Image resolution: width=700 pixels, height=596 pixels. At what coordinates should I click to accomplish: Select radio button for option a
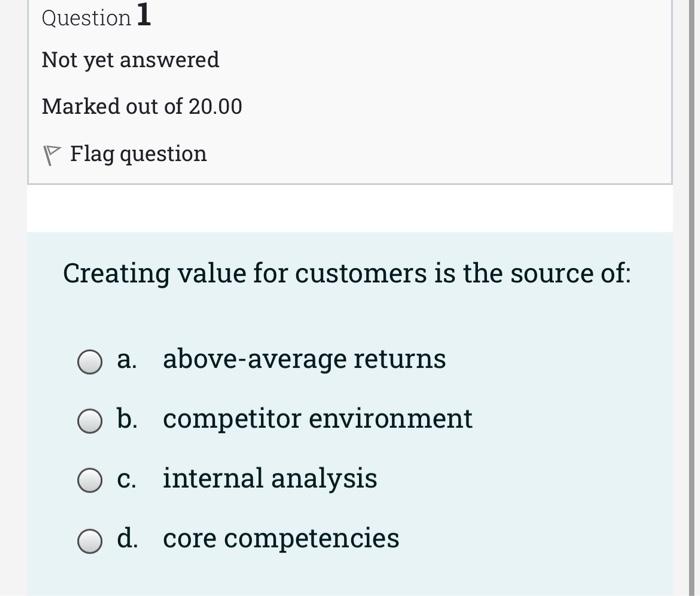[91, 361]
